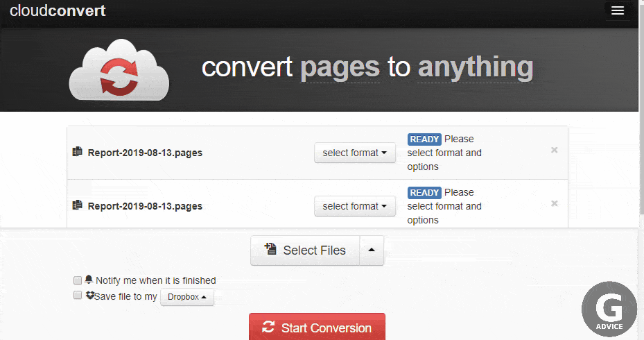
Task: Click the Dropbox logo icon
Action: click(x=90, y=295)
